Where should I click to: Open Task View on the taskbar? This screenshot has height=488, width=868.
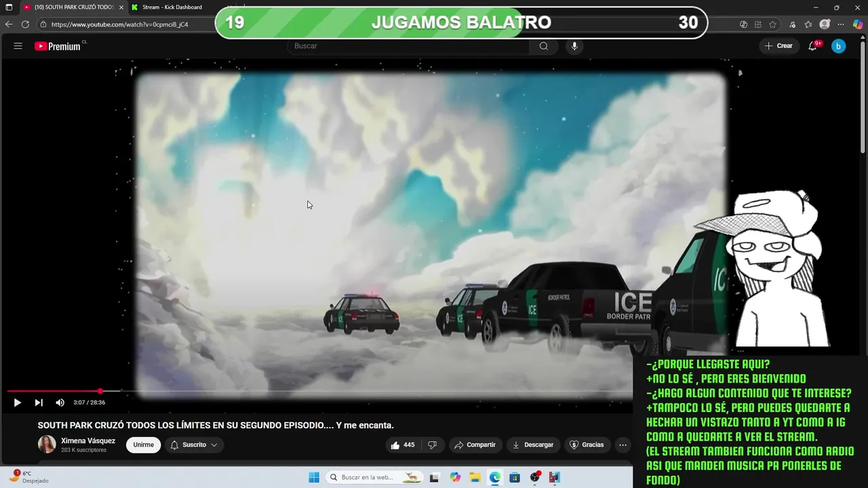pos(435,477)
